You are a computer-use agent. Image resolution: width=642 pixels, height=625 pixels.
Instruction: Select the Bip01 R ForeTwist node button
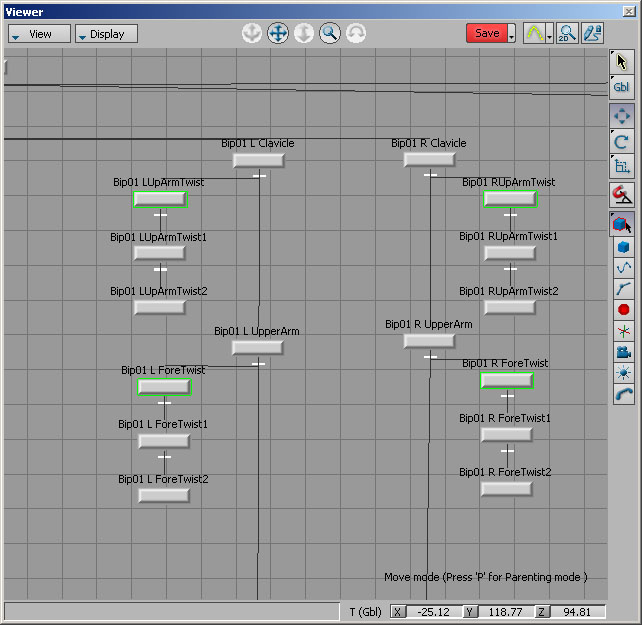(507, 380)
